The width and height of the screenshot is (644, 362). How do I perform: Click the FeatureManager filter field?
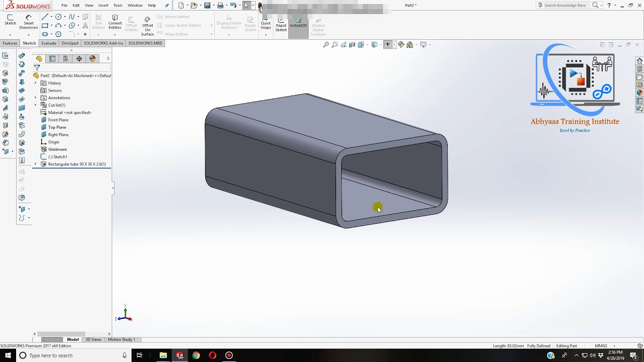coord(72,67)
